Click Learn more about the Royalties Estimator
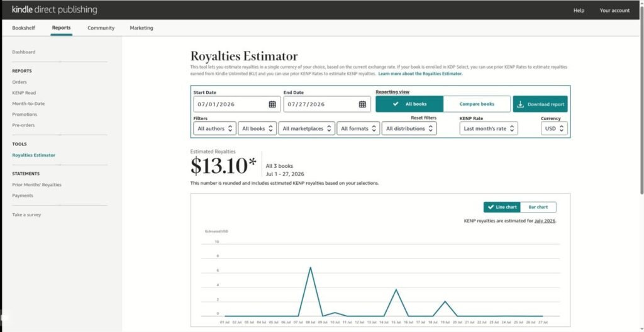The image size is (644, 332). coord(420,74)
